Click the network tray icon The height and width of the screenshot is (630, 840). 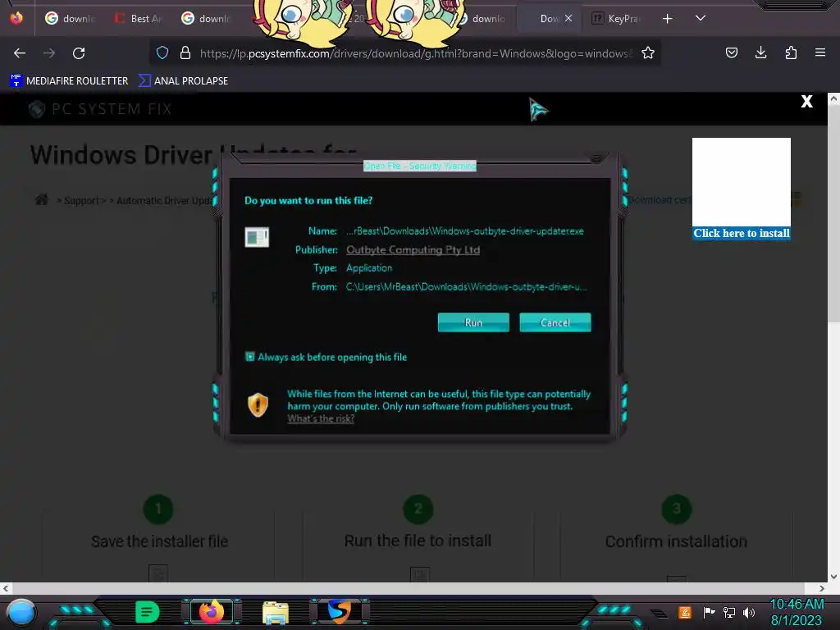pyautogui.click(x=729, y=612)
